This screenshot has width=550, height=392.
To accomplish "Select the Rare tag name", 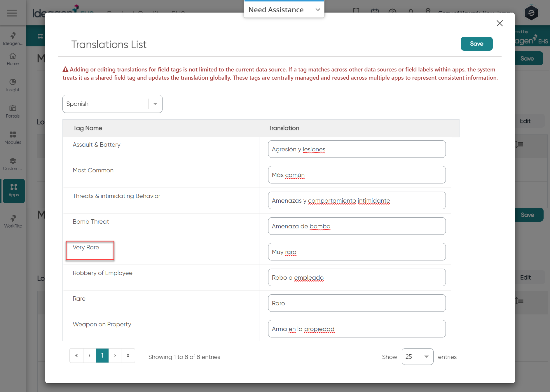I will (79, 299).
